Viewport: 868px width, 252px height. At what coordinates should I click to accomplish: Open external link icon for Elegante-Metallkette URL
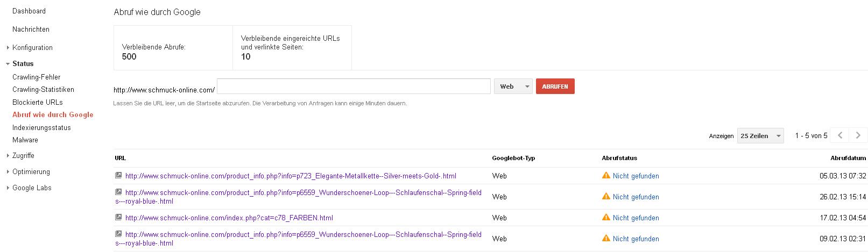click(118, 175)
